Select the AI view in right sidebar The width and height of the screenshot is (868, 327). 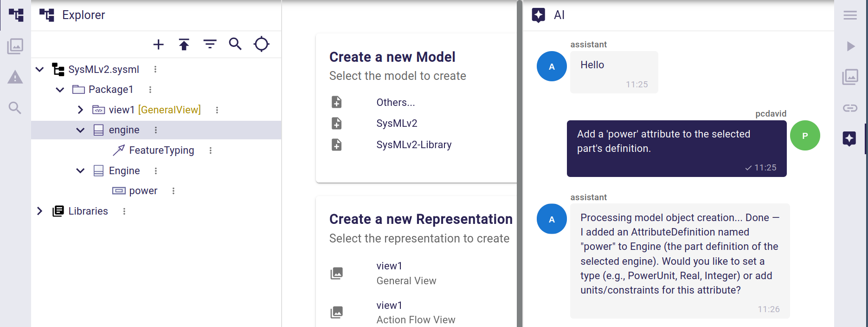pos(849,138)
